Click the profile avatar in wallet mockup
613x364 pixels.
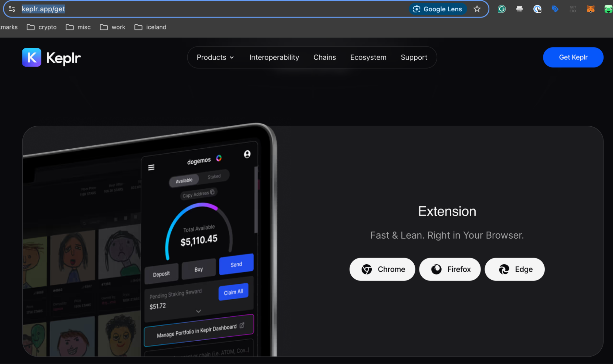[x=247, y=154]
